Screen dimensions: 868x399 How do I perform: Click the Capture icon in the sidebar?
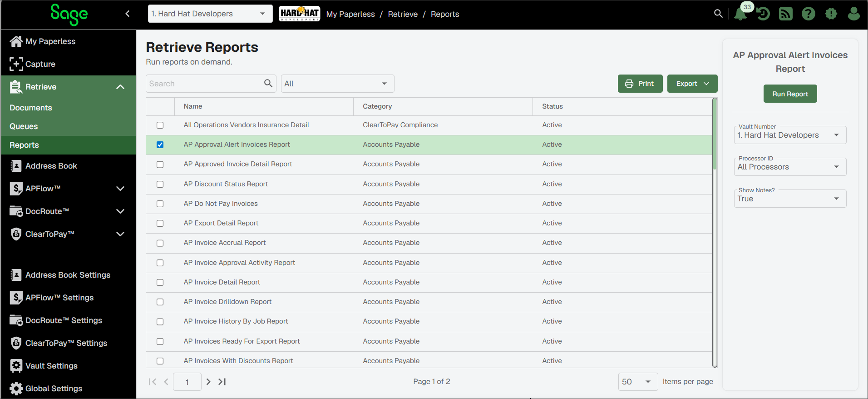point(16,64)
